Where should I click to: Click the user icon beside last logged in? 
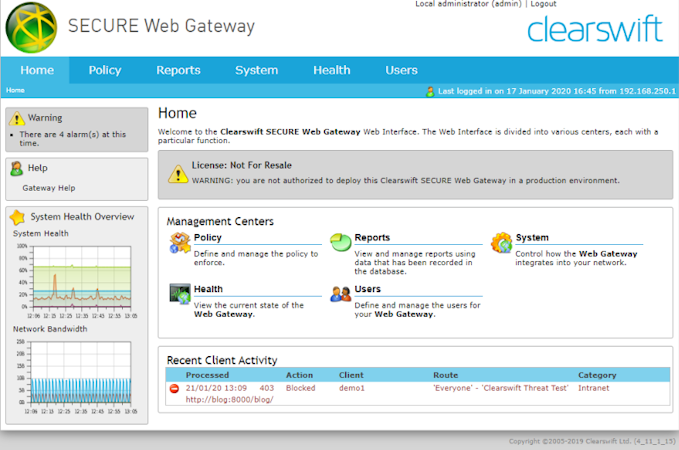(430, 91)
